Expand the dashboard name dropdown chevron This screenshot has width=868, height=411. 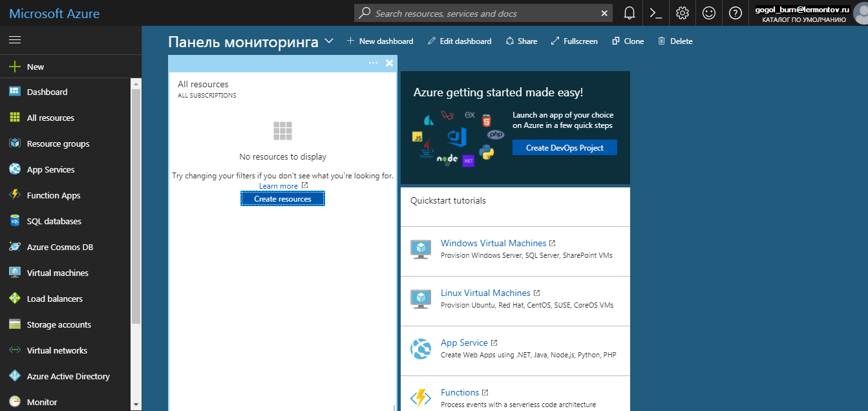[x=329, y=41]
